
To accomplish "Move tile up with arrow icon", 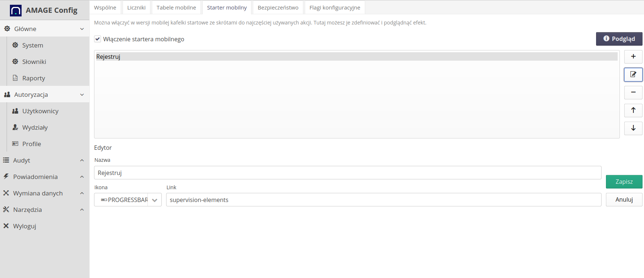I will (633, 110).
